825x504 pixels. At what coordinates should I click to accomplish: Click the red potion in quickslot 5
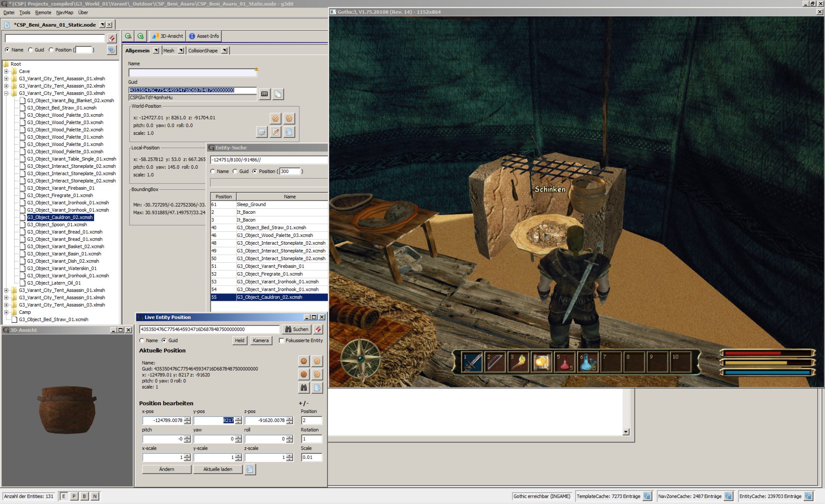pos(565,362)
